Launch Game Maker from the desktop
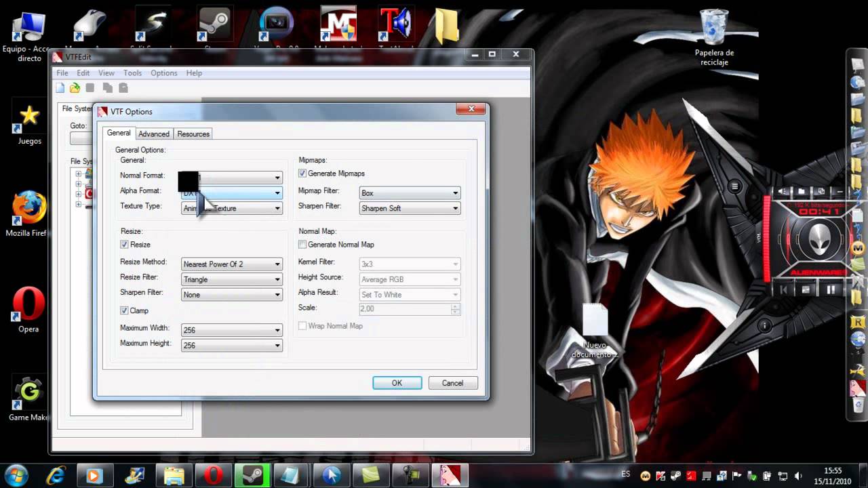Screen dimensions: 868x488 [28, 399]
